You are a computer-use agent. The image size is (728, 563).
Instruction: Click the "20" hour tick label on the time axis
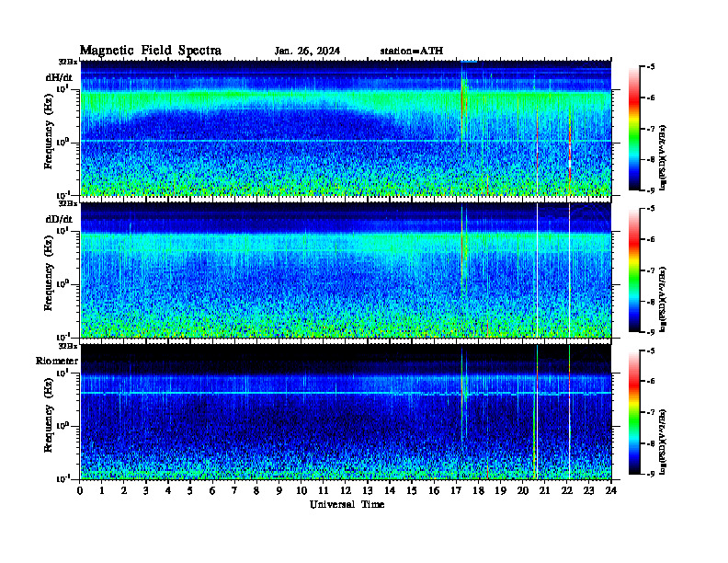(x=523, y=491)
